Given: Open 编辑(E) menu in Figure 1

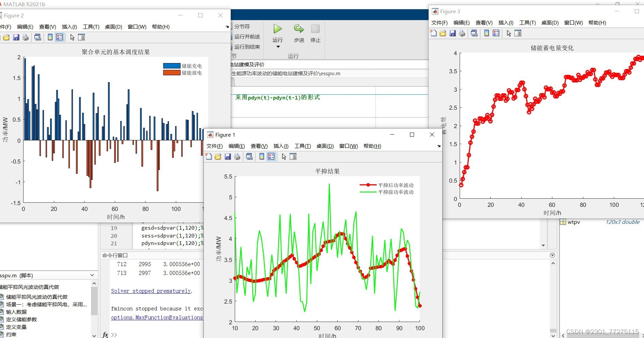Looking at the screenshot, I should tap(236, 146).
